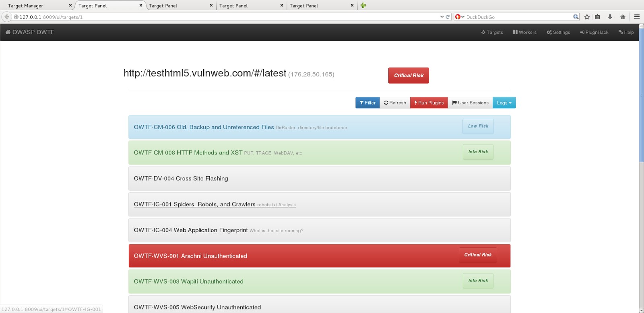644x313 pixels.
Task: Close the active Target Panel tab
Action: click(141, 6)
